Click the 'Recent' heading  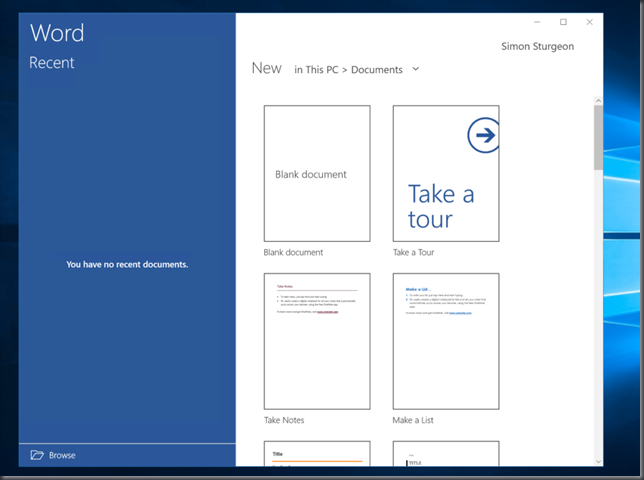click(52, 63)
